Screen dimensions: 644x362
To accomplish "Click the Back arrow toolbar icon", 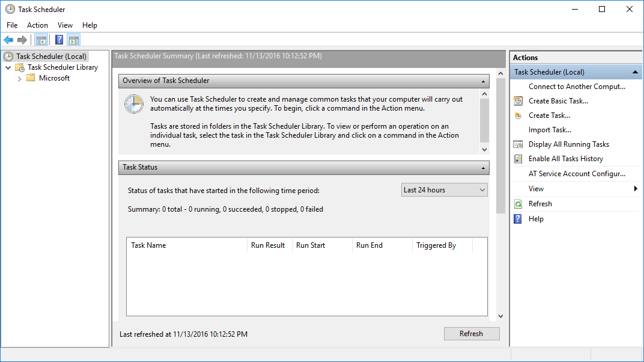I will pos(8,40).
